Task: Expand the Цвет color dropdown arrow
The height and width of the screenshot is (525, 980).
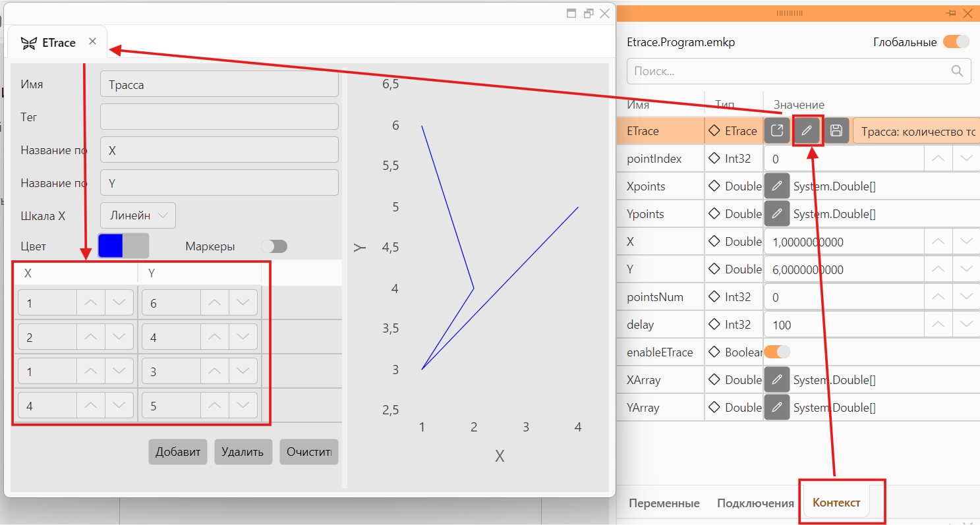Action: (136, 246)
